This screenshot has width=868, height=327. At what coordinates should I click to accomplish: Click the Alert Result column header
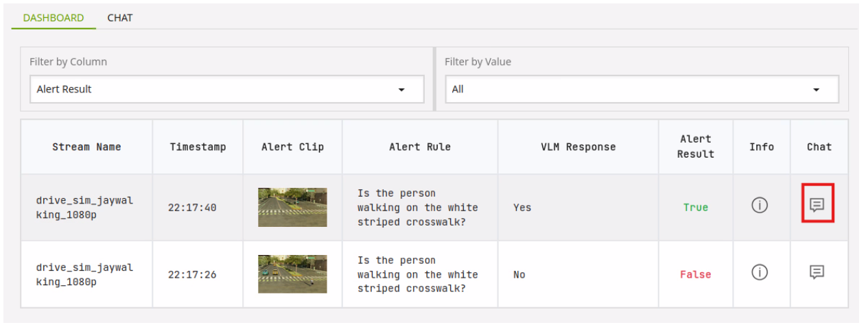point(695,147)
